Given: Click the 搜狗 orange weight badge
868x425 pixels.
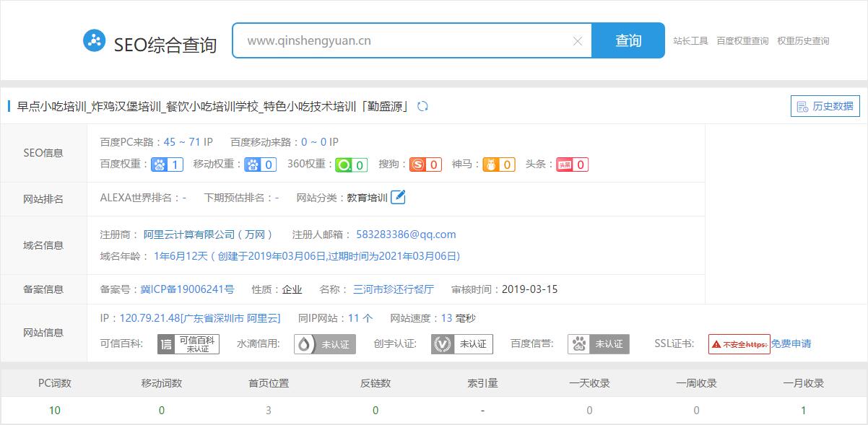Looking at the screenshot, I should [x=425, y=165].
